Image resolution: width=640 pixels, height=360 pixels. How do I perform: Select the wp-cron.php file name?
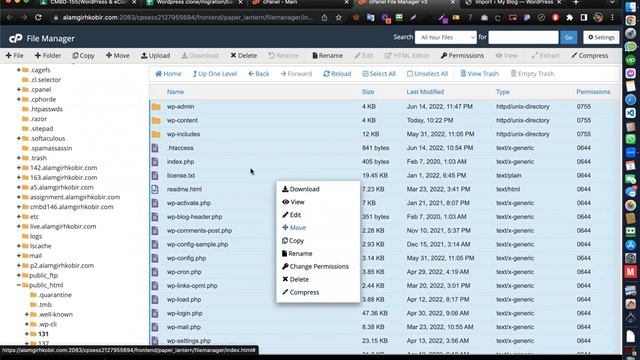tap(184, 272)
